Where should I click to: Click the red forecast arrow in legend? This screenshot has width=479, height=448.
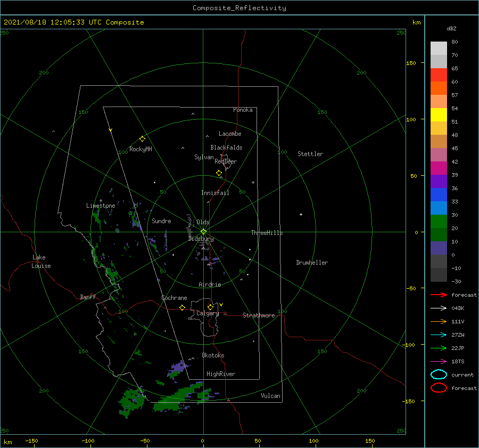tap(439, 295)
